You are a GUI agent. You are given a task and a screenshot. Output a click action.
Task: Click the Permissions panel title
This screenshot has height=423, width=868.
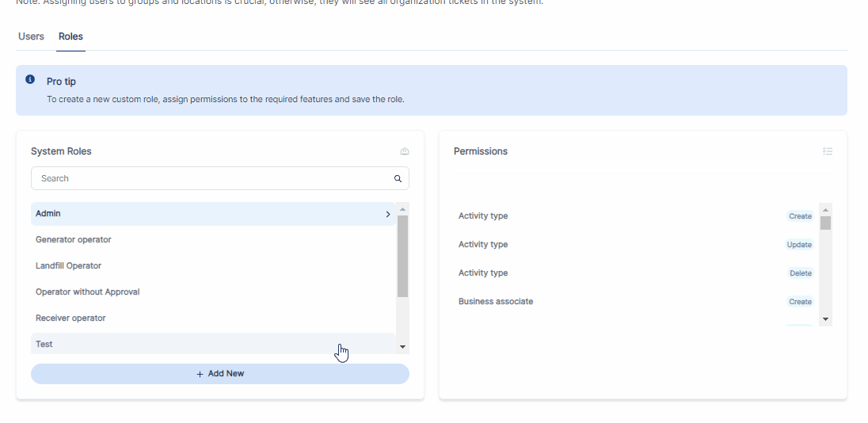pos(481,151)
